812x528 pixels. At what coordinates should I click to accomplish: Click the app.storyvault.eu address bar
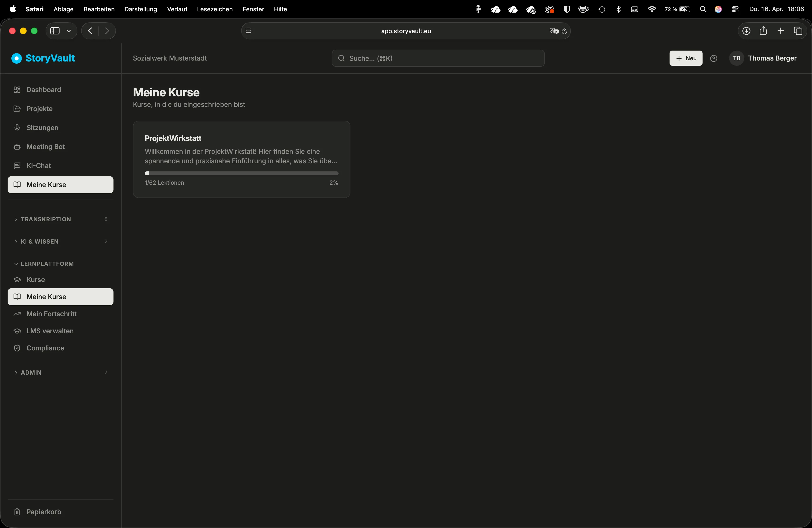406,31
